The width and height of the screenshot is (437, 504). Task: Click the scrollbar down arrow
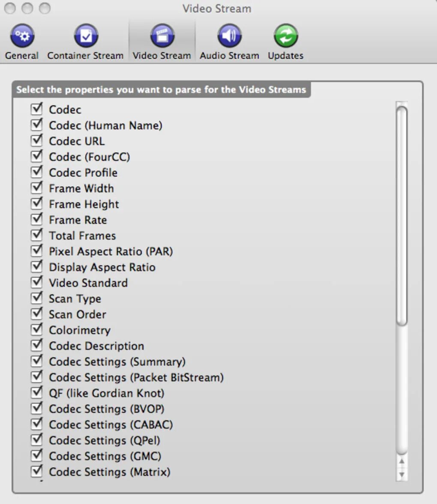coord(401,474)
